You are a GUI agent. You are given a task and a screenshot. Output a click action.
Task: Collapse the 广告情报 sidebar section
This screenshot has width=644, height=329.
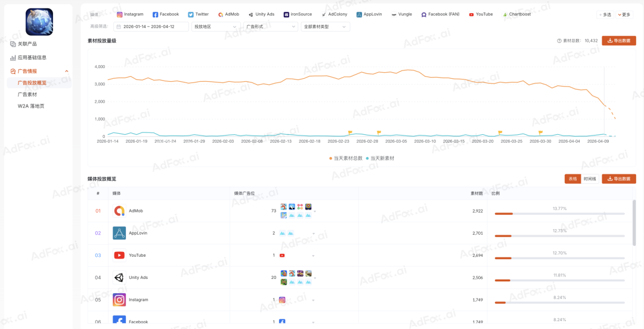click(x=66, y=71)
